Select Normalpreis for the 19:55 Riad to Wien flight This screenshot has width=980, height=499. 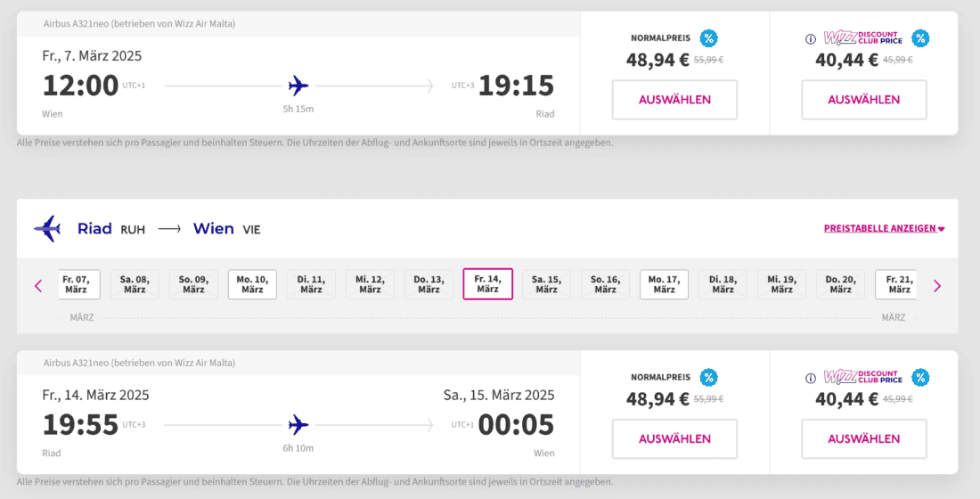point(674,438)
